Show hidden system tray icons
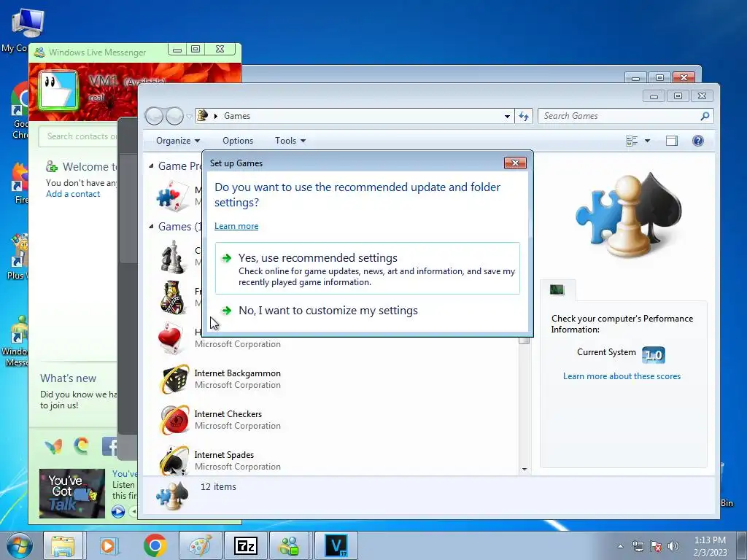747x560 pixels. pos(620,546)
